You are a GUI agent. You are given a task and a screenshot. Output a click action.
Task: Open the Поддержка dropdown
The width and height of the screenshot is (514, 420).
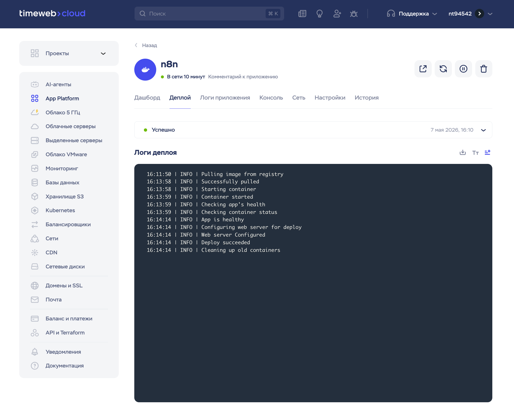click(x=412, y=14)
